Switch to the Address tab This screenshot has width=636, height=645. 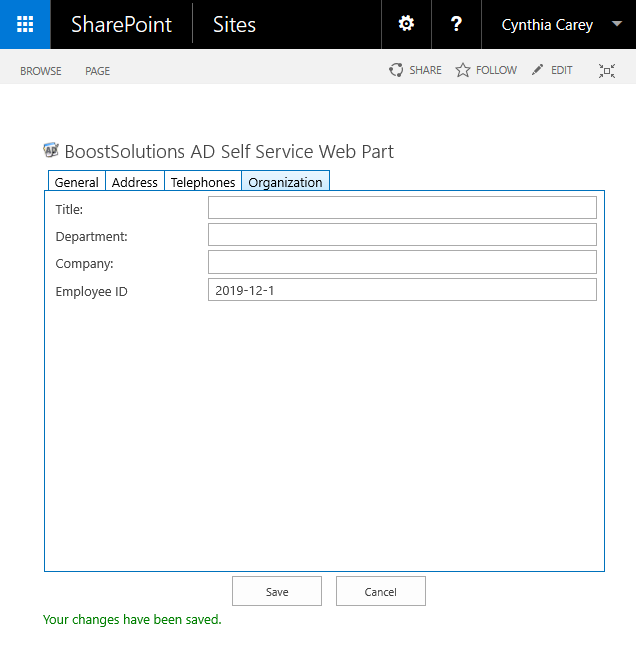pyautogui.click(x=135, y=182)
